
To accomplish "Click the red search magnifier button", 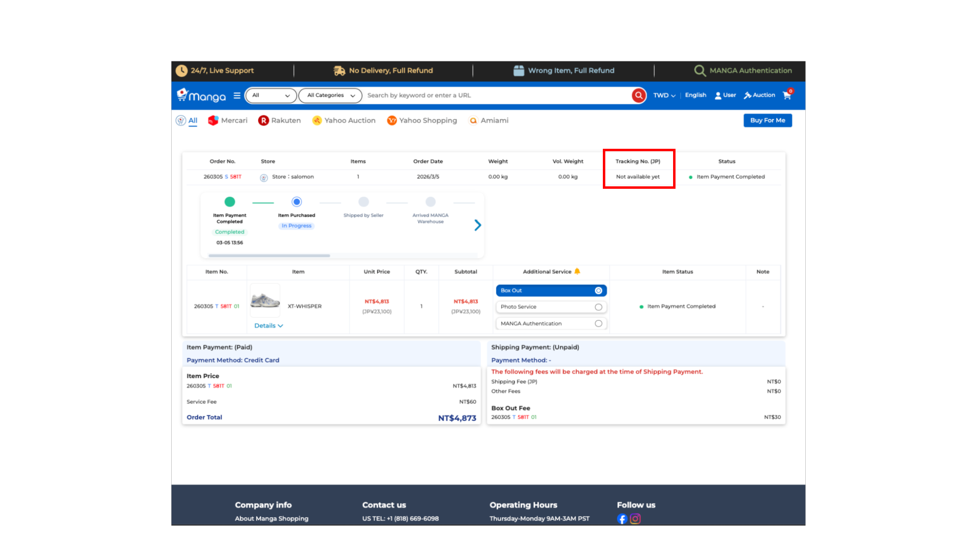I will 638,96.
